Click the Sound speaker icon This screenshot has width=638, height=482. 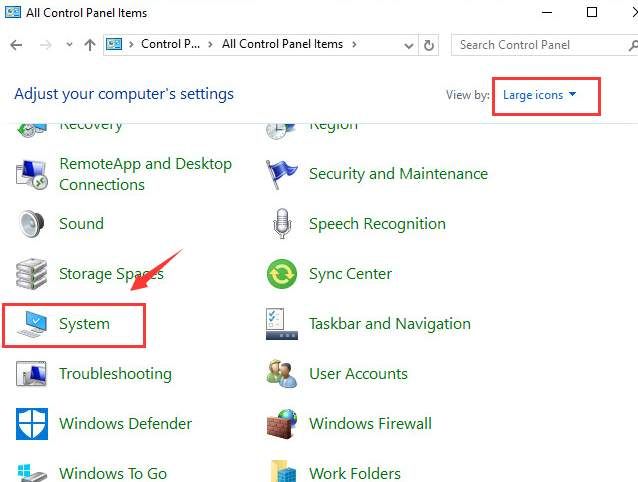point(32,224)
